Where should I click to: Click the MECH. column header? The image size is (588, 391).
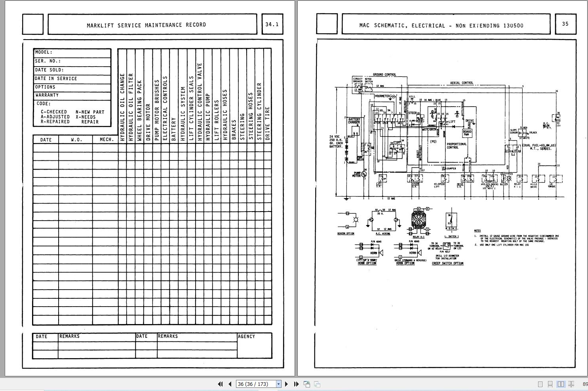107,140
